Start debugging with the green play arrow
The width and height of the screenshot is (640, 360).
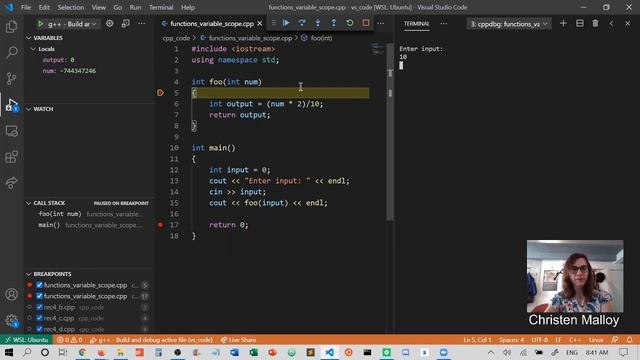[x=41, y=24]
